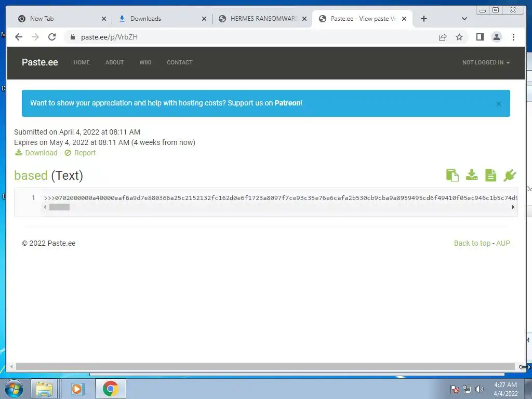Click the padlock site info icon
The width and height of the screenshot is (532, 399).
pyautogui.click(x=72, y=37)
